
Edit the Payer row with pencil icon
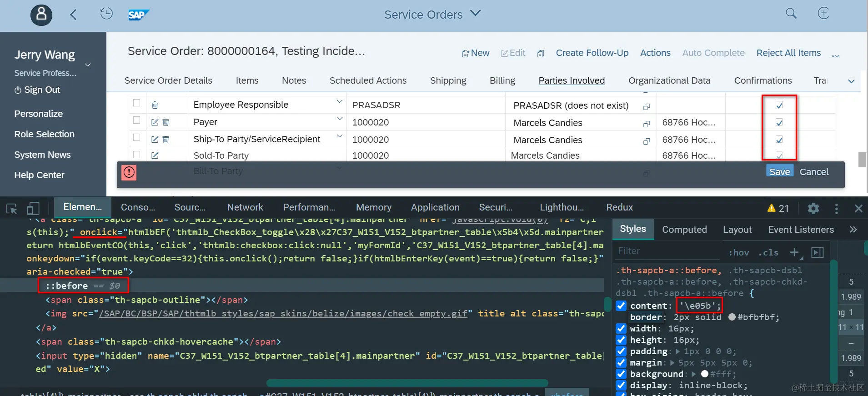tap(155, 122)
